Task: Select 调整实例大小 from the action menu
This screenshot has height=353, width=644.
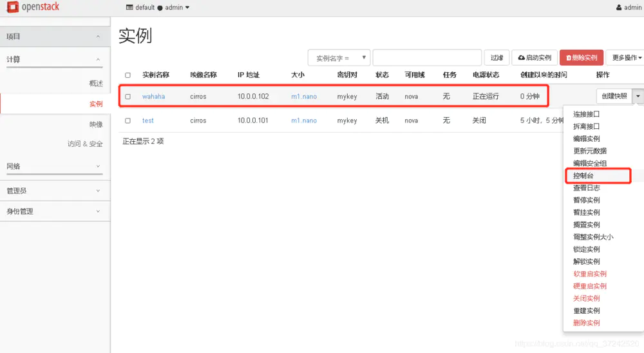Action: (593, 237)
